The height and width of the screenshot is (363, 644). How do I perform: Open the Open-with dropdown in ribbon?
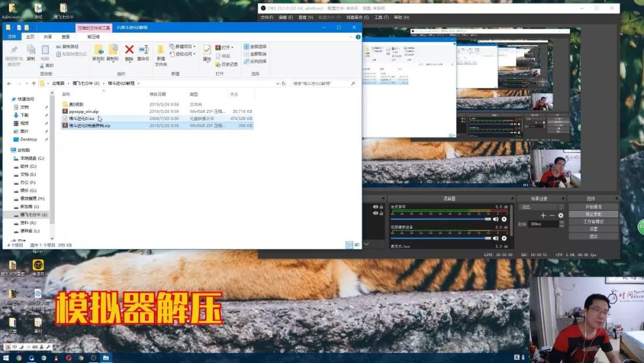pyautogui.click(x=224, y=47)
